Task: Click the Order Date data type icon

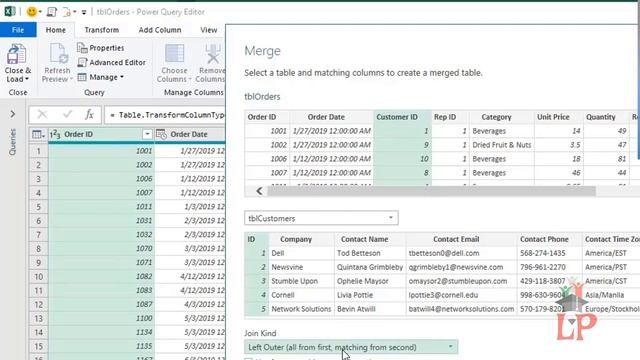Action: point(161,134)
